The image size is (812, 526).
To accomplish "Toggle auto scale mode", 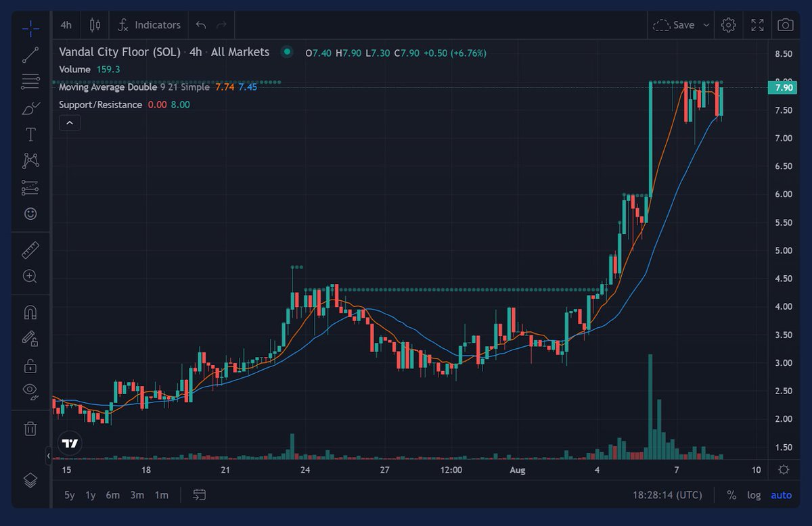I will pyautogui.click(x=782, y=495).
